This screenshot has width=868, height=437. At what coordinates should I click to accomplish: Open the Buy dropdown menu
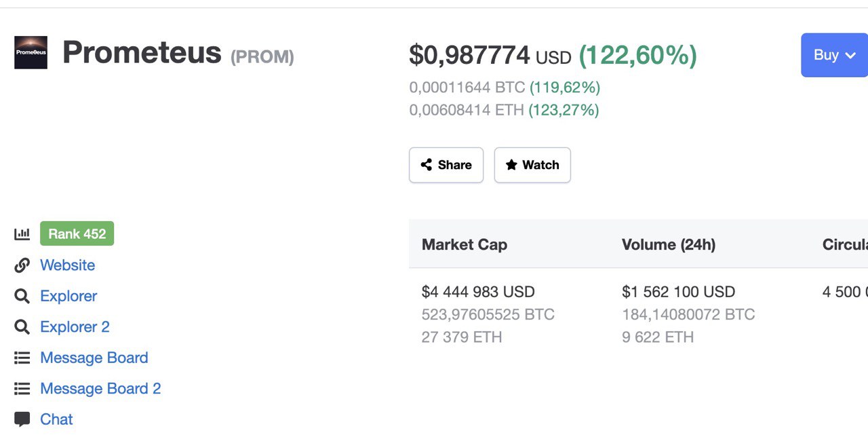point(835,55)
